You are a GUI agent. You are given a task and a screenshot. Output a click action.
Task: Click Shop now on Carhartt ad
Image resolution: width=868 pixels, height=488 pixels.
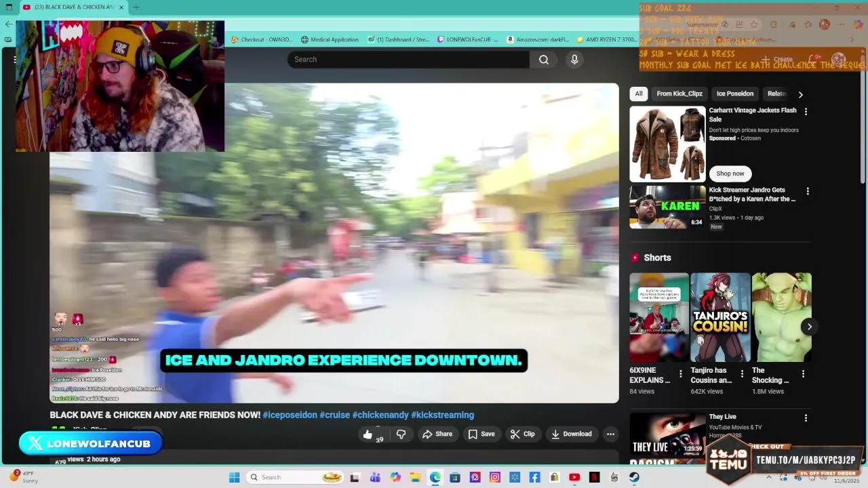tap(730, 174)
